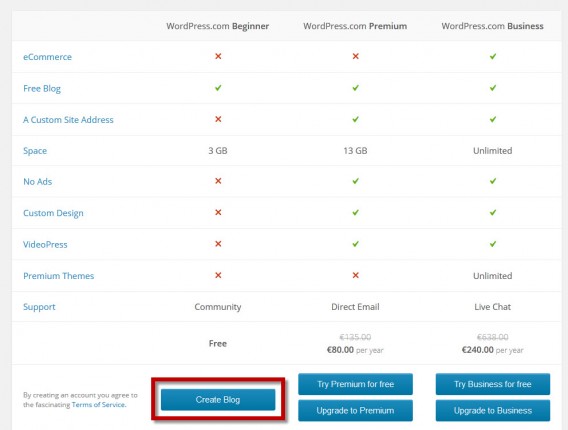Click the 13 GB space value

click(355, 151)
